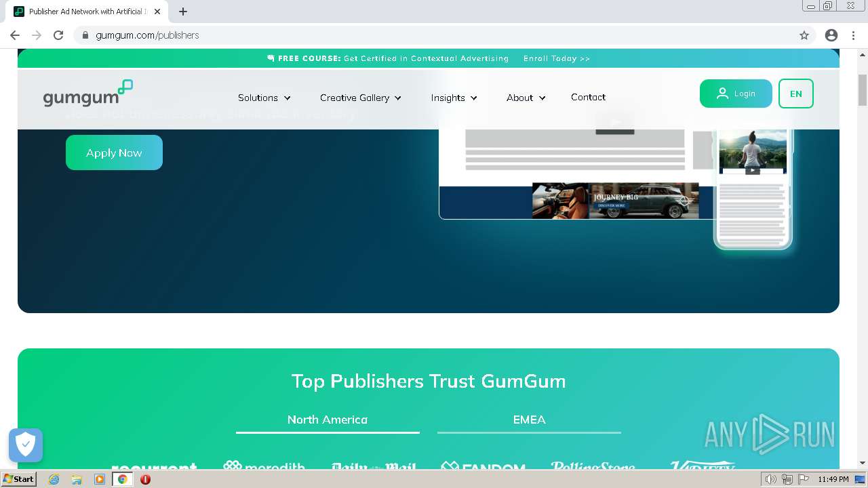Click the Journey Big car ad thumbnail
The height and width of the screenshot is (488, 868).
point(615,201)
